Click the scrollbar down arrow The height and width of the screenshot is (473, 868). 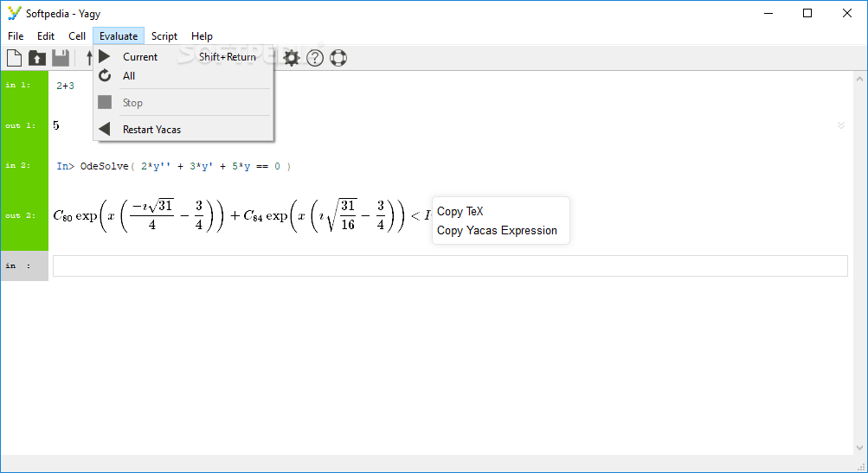point(859,448)
